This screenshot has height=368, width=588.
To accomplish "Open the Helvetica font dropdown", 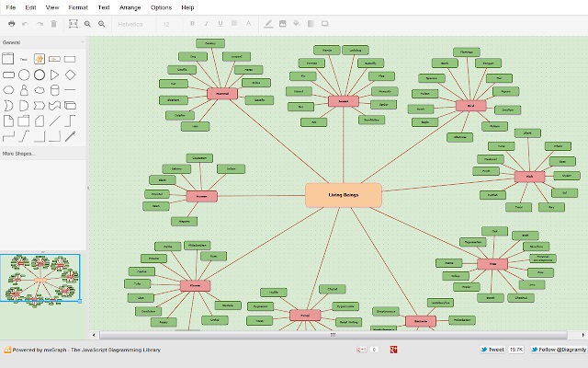I will click(130, 24).
